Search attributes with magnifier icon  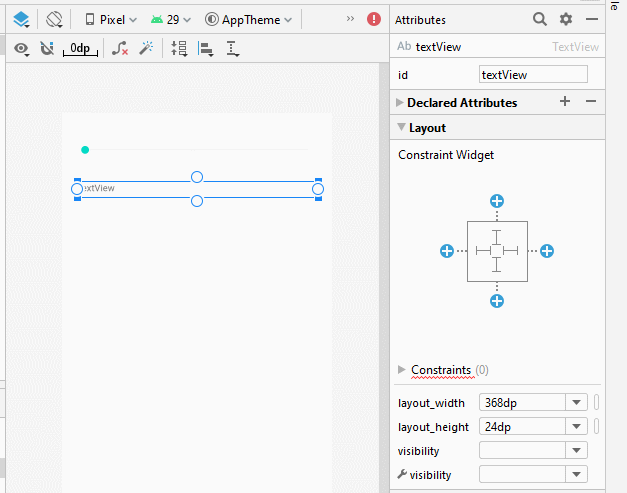[540, 19]
